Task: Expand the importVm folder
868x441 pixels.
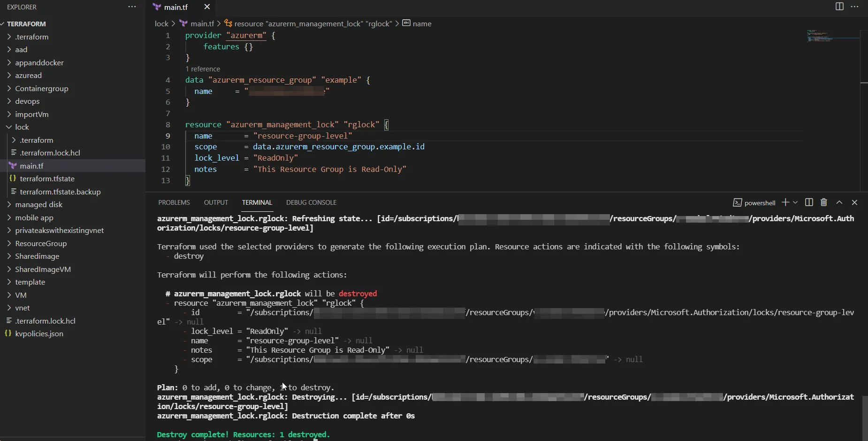Action: coord(31,114)
